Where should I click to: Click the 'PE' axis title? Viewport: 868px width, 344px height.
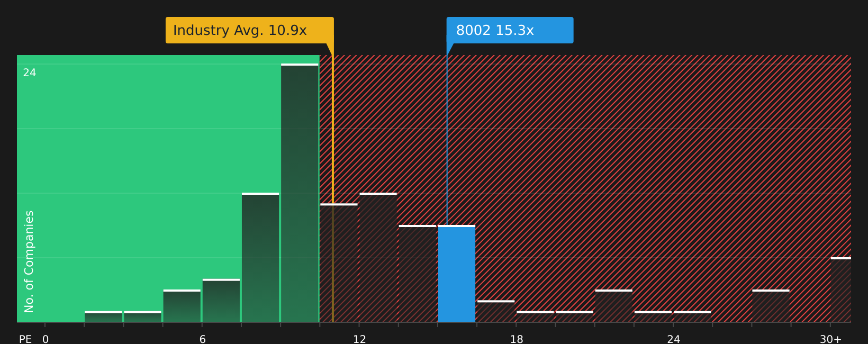point(25,339)
